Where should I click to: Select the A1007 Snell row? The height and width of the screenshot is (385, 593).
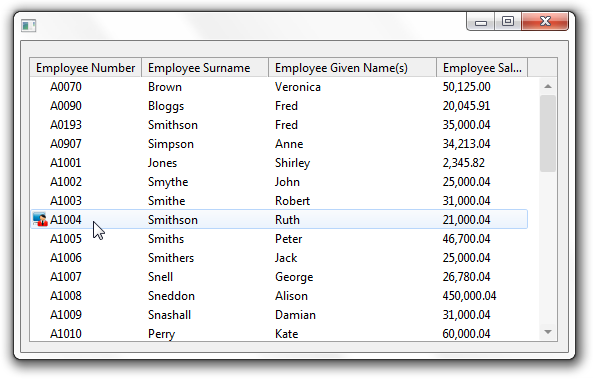tap(279, 277)
